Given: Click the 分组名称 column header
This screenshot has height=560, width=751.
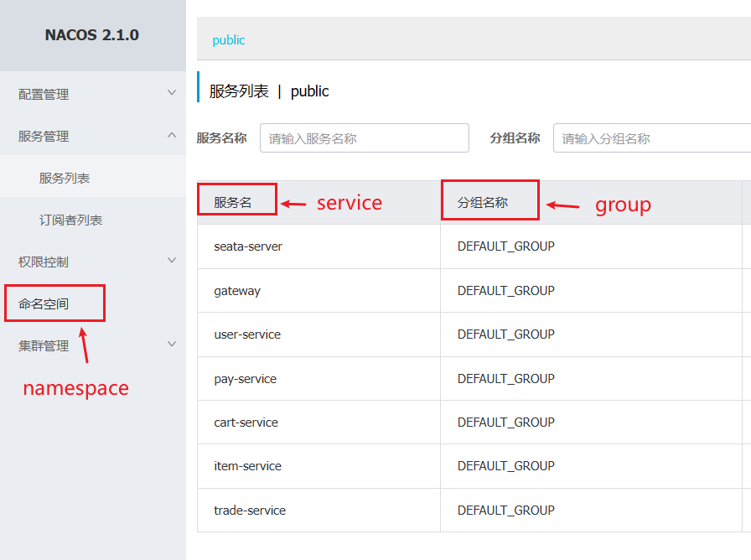Looking at the screenshot, I should click(x=483, y=203).
